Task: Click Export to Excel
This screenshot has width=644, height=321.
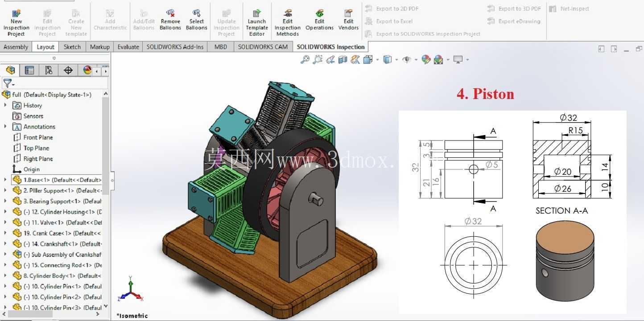Action: click(389, 21)
